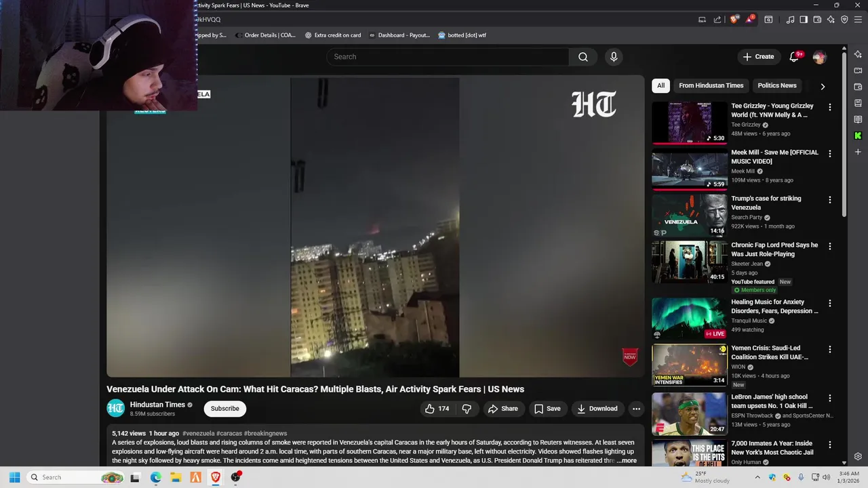Viewport: 868px width, 488px height.
Task: Open options for Yemen Crisis video
Action: [829, 349]
